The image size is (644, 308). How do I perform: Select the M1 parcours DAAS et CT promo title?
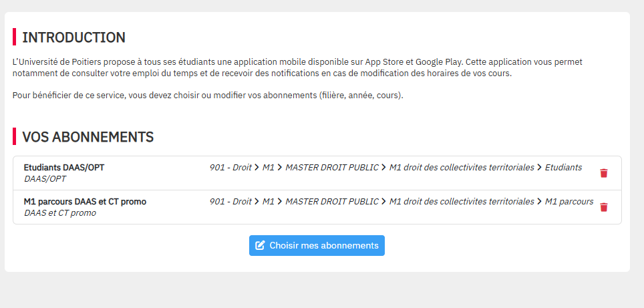(x=85, y=202)
